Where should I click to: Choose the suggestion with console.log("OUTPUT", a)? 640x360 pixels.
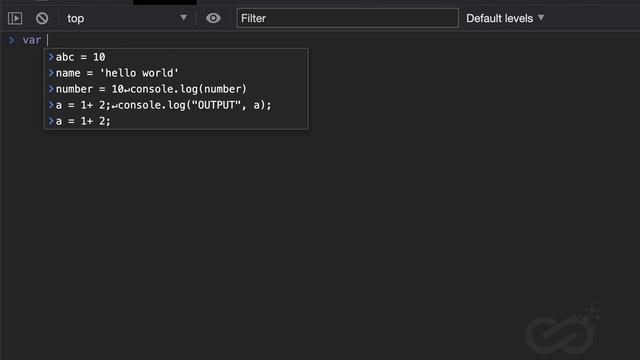tap(176, 105)
